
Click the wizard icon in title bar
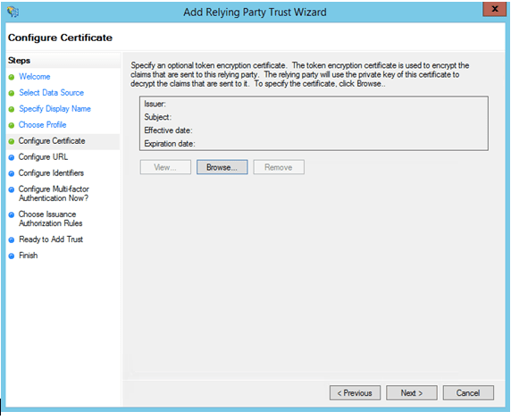pyautogui.click(x=13, y=13)
